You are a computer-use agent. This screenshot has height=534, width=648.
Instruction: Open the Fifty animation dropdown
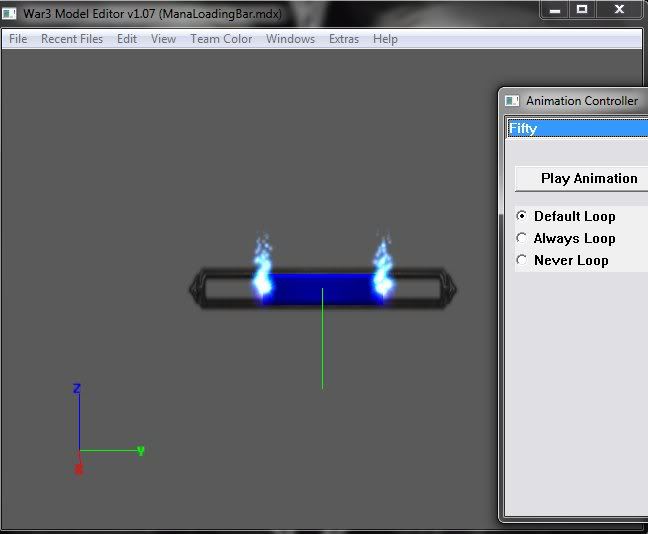pyautogui.click(x=577, y=128)
